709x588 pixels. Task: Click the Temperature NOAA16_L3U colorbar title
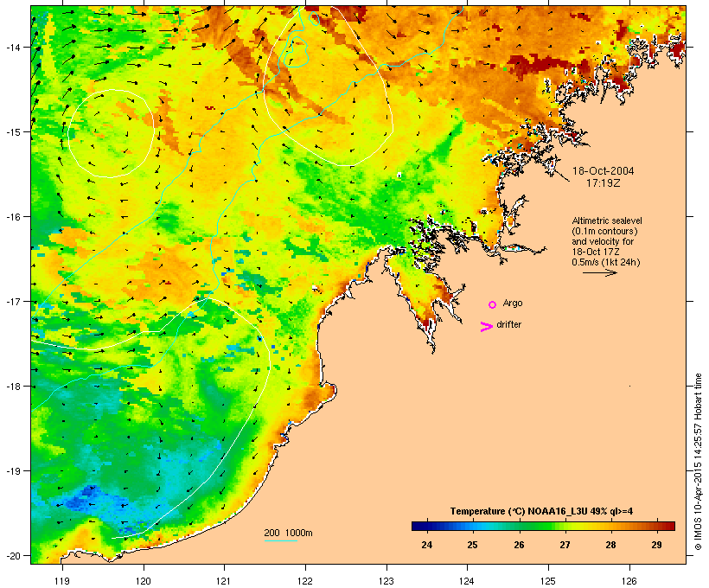click(x=541, y=511)
